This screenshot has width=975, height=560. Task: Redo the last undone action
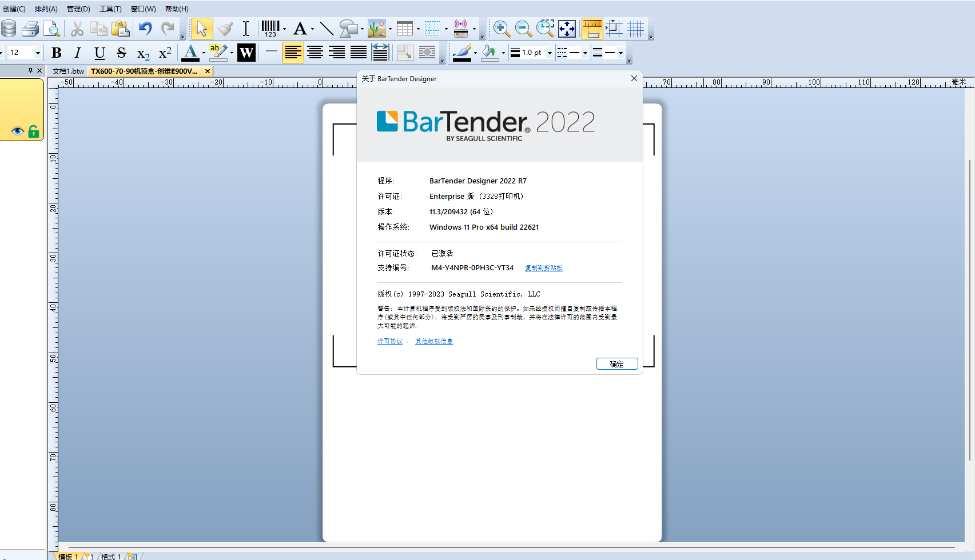pos(168,29)
